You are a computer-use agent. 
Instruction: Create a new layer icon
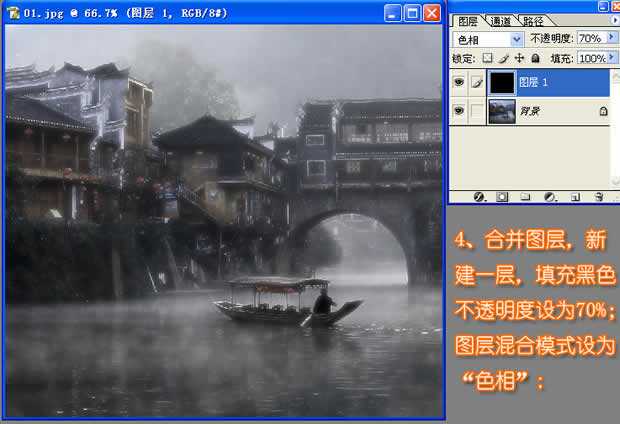click(575, 197)
